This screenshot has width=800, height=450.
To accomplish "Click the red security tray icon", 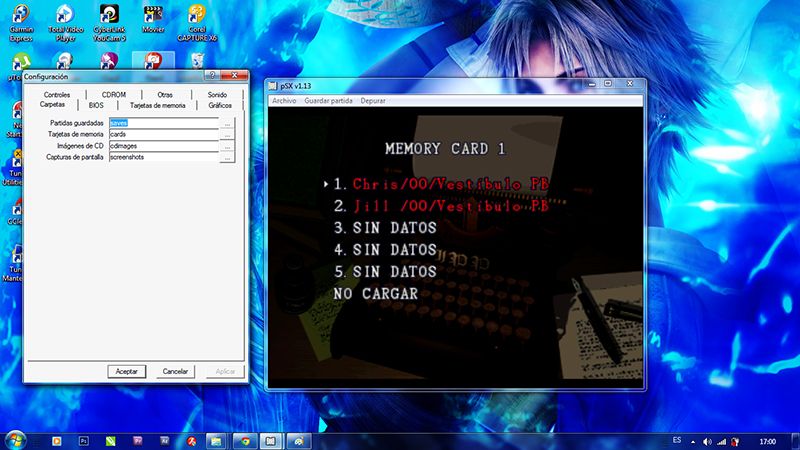I will pyautogui.click(x=735, y=442).
